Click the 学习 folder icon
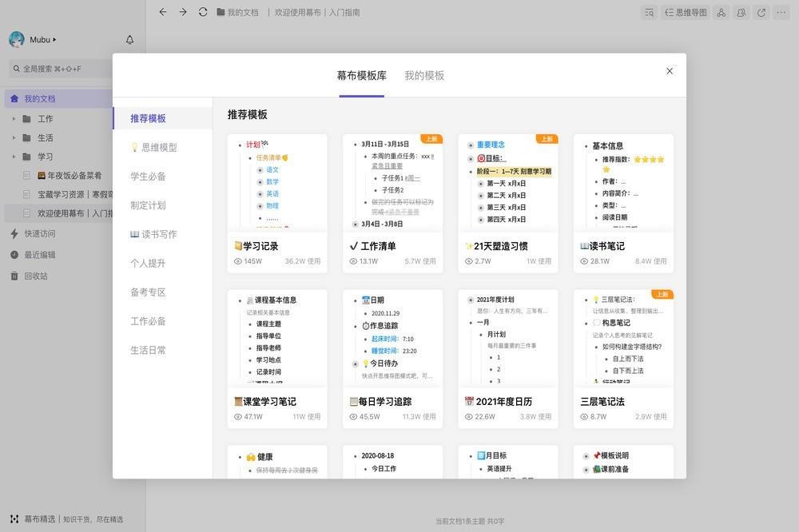 tap(27, 157)
